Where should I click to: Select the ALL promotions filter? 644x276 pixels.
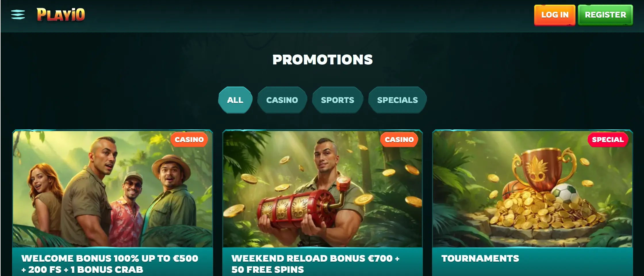(235, 100)
